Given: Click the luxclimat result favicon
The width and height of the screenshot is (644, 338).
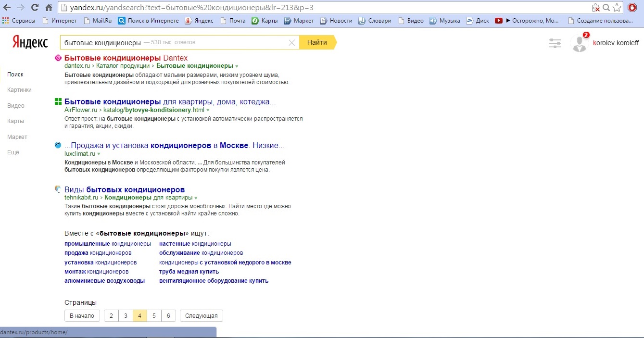Looking at the screenshot, I should (58, 145).
